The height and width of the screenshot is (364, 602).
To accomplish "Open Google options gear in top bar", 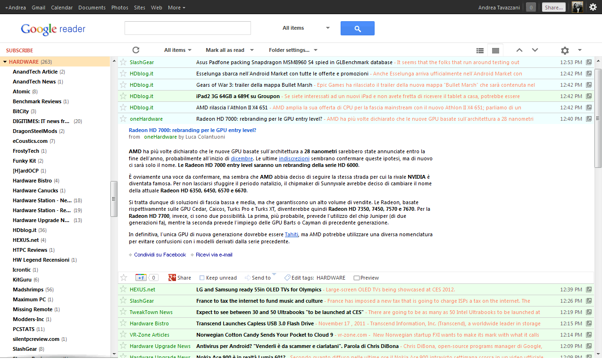I will pos(593,7).
